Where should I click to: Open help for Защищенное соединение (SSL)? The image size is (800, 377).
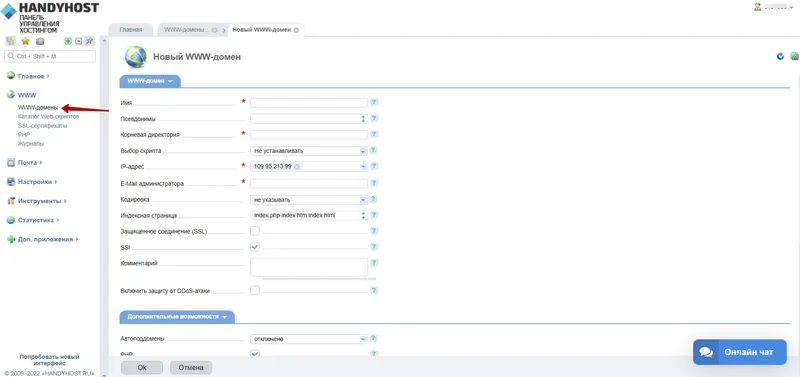[x=374, y=231]
